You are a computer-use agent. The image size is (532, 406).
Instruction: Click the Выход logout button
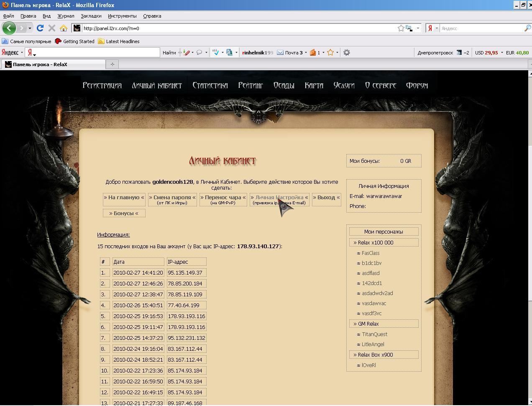[326, 200]
